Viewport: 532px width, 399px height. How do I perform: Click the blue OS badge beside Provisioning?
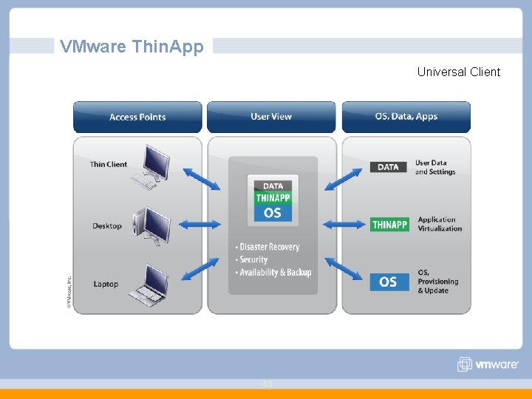[389, 282]
